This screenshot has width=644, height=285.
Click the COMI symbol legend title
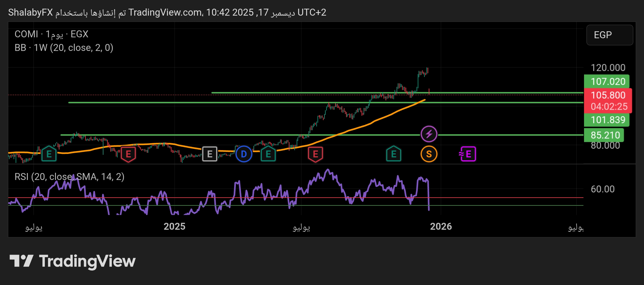click(51, 34)
